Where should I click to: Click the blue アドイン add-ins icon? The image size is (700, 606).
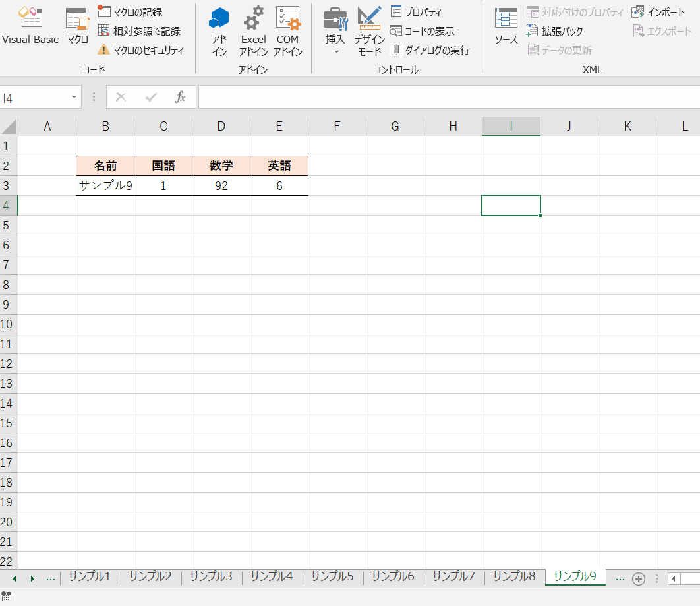[x=219, y=31]
